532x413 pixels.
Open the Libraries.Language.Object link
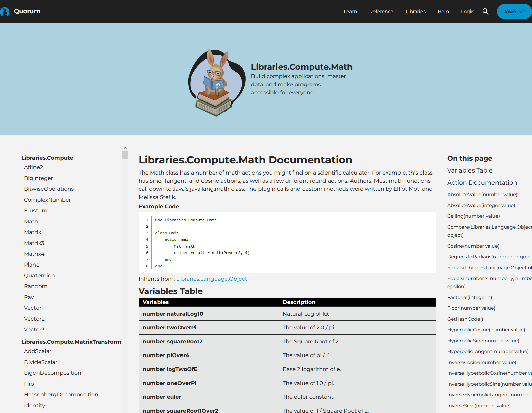[x=212, y=279]
